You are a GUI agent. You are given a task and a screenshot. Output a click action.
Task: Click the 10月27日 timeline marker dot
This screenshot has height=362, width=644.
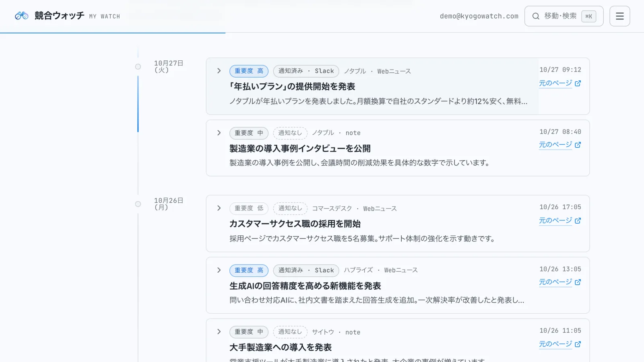138,67
